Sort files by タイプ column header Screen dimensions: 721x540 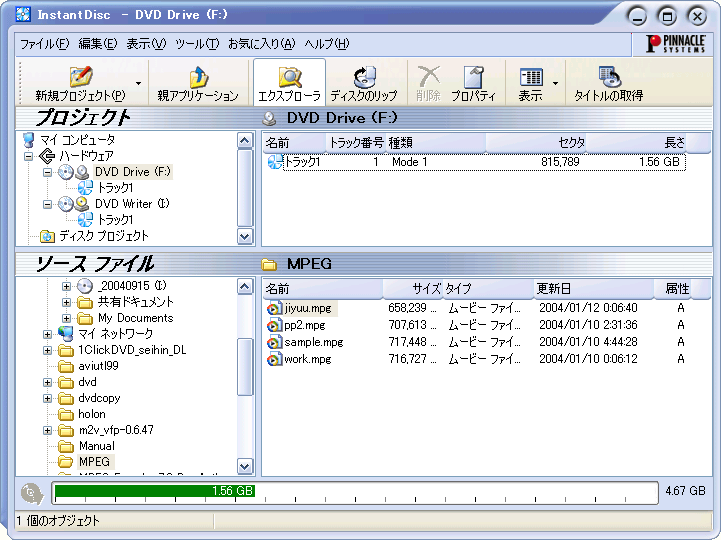pyautogui.click(x=488, y=289)
